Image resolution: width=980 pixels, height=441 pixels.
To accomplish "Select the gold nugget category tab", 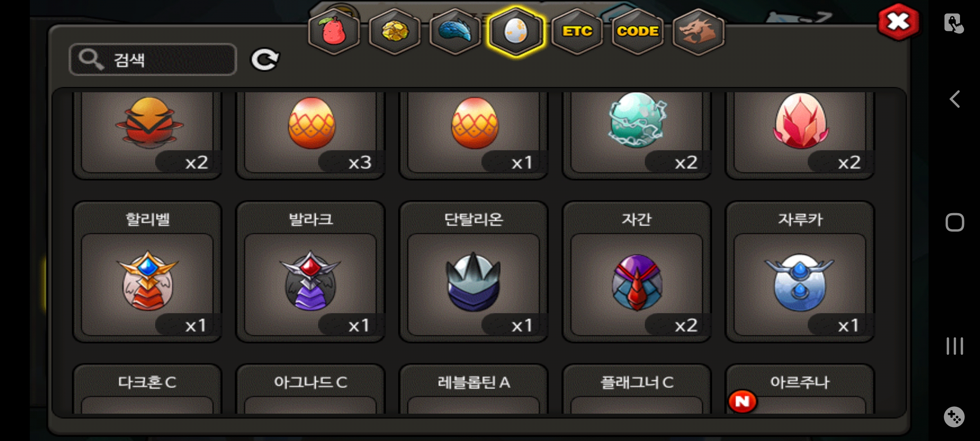I will coord(394,31).
